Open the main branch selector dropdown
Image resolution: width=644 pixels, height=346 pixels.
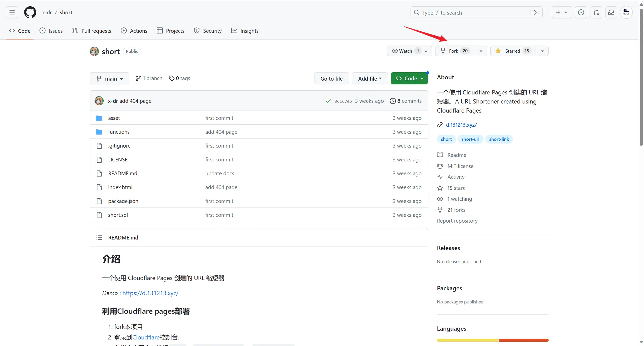pyautogui.click(x=109, y=78)
